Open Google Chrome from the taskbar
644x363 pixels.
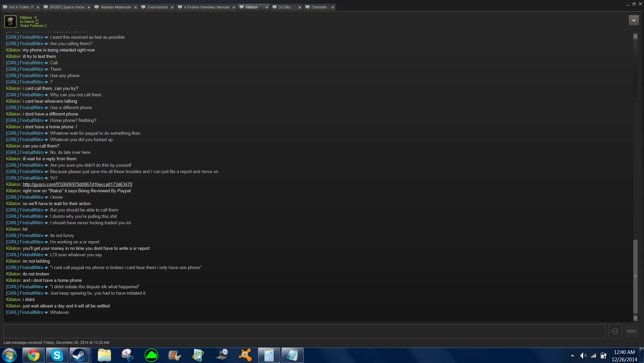click(x=33, y=355)
